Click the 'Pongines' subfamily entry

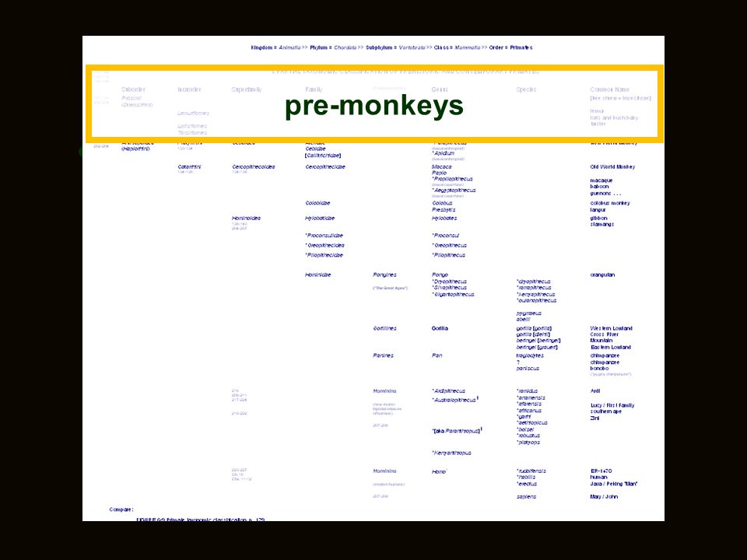tap(384, 275)
